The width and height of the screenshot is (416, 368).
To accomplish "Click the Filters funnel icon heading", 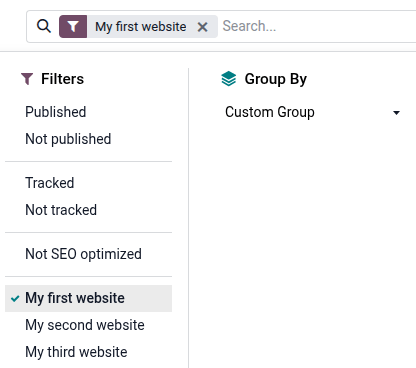I will click(27, 79).
